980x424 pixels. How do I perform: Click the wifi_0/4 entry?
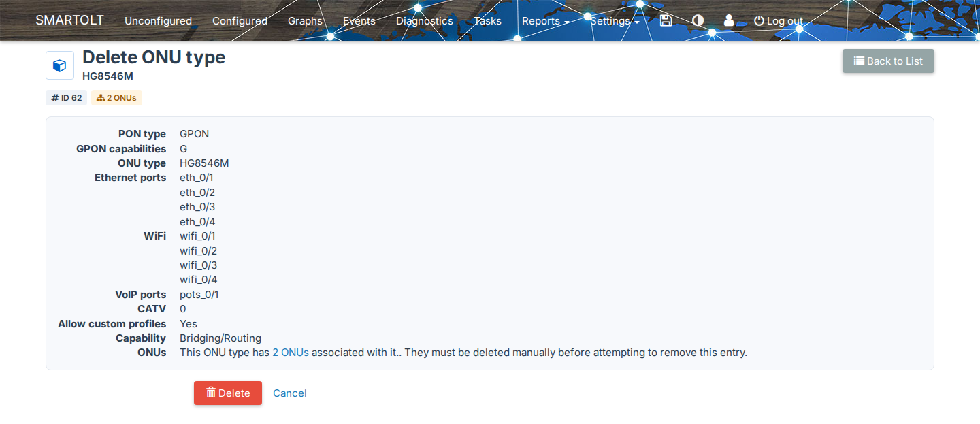point(198,280)
